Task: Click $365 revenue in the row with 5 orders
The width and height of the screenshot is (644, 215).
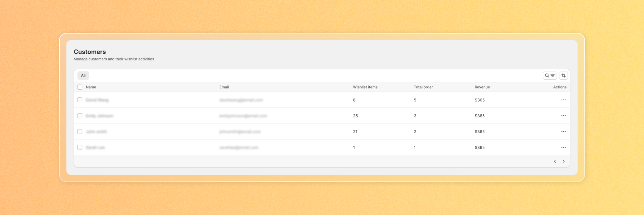Action: click(480, 100)
